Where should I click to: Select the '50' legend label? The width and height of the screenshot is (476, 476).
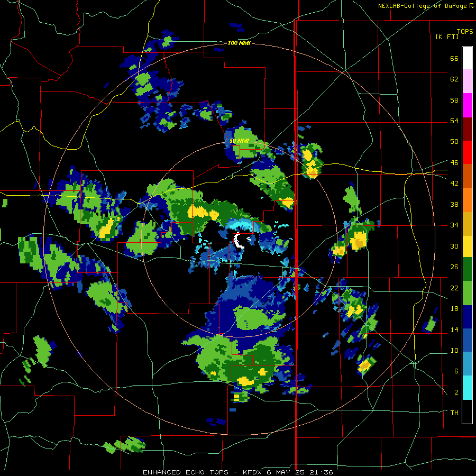click(x=454, y=141)
